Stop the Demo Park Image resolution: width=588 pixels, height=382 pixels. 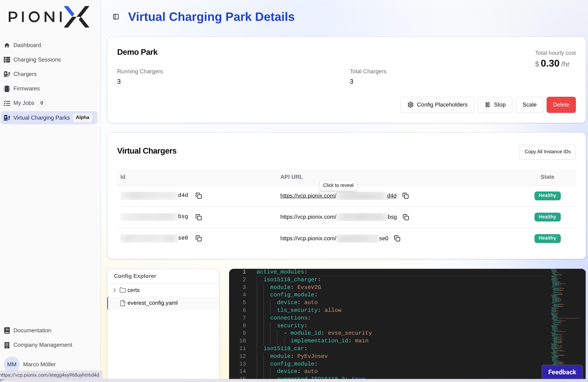pyautogui.click(x=495, y=105)
